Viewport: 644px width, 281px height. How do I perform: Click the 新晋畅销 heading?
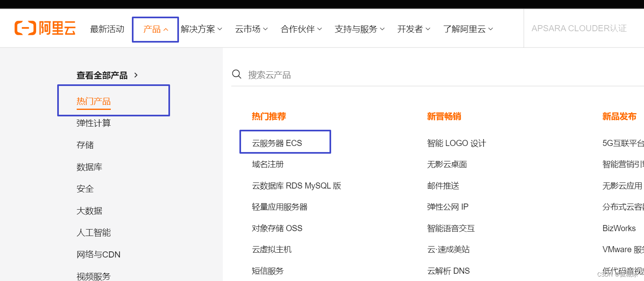pos(444,116)
